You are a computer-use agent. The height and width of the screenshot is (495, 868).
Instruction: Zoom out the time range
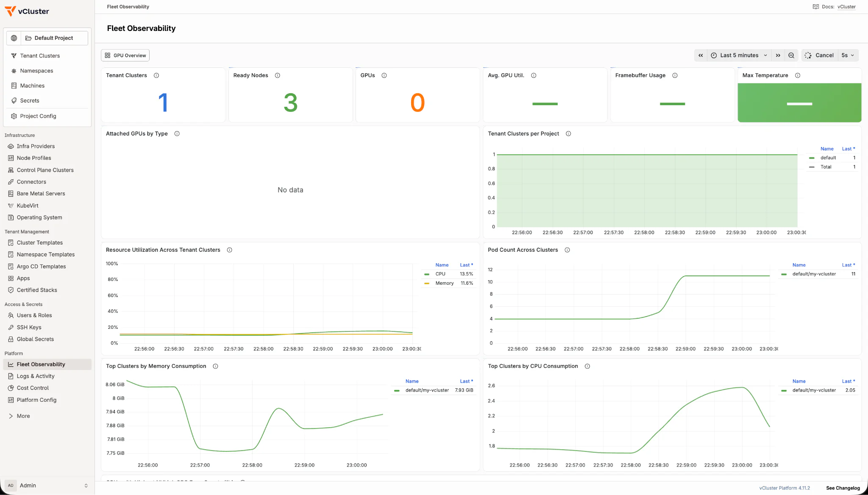791,56
